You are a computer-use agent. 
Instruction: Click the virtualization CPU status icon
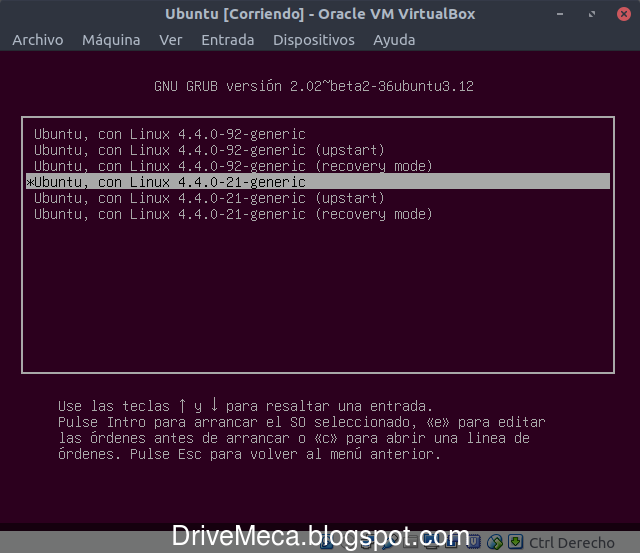[x=473, y=542]
